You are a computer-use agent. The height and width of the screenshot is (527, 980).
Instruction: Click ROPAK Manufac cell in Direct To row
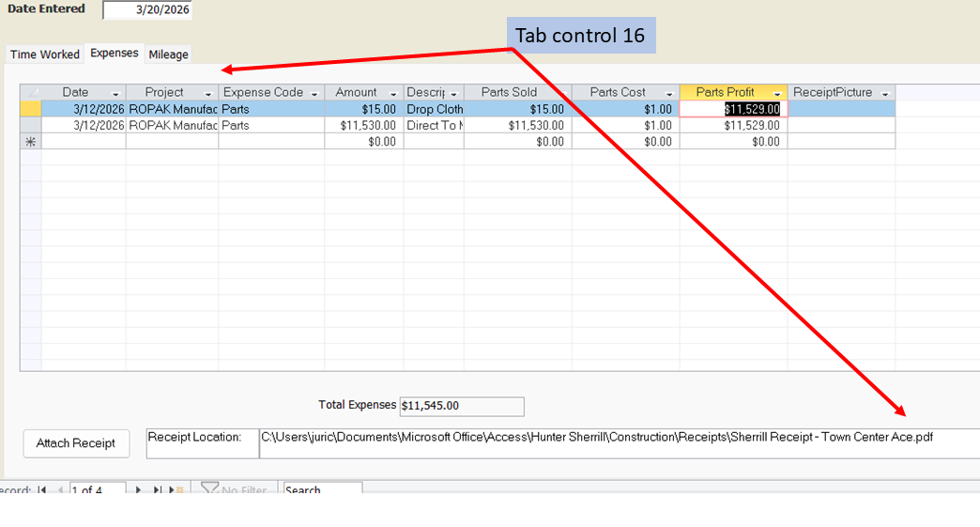(x=172, y=125)
